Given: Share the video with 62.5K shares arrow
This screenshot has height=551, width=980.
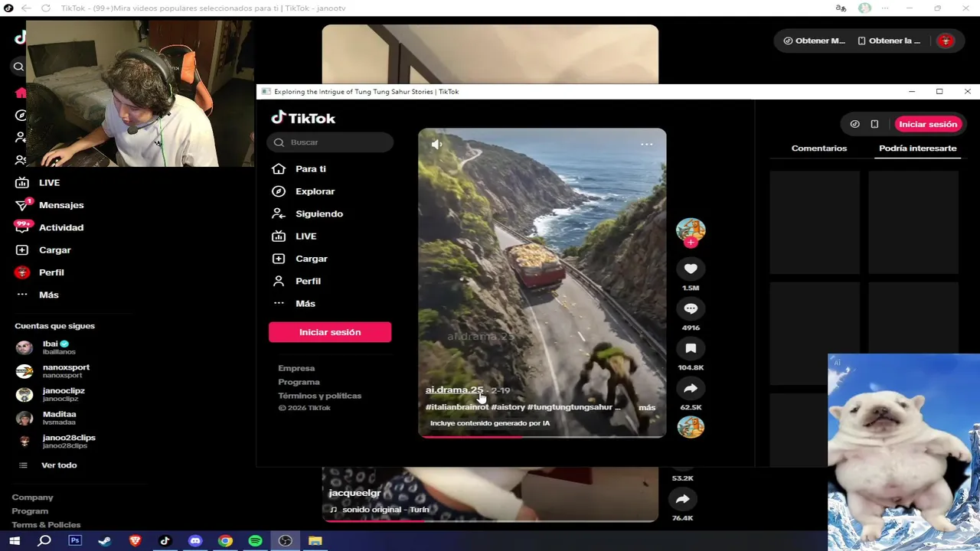Looking at the screenshot, I should 691,388.
